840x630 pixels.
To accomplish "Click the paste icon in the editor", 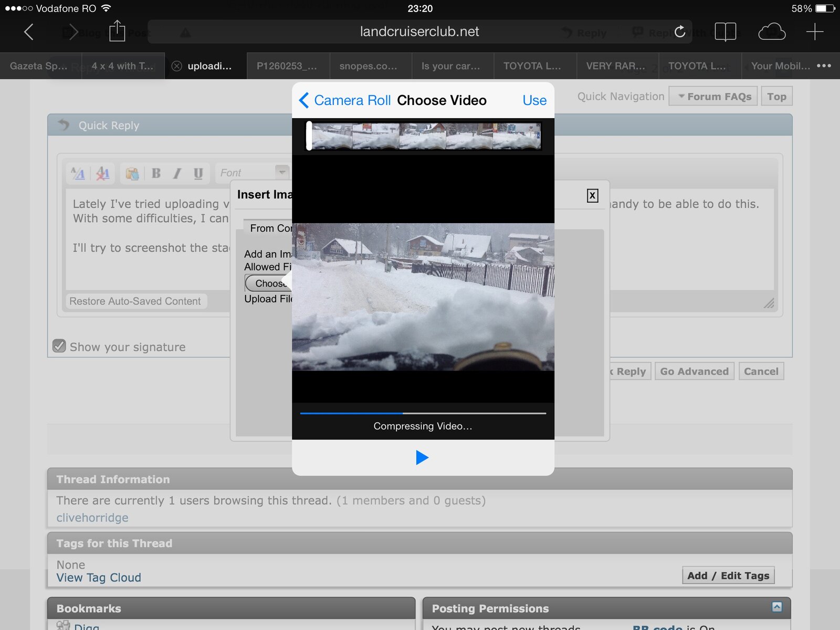I will coord(132,173).
